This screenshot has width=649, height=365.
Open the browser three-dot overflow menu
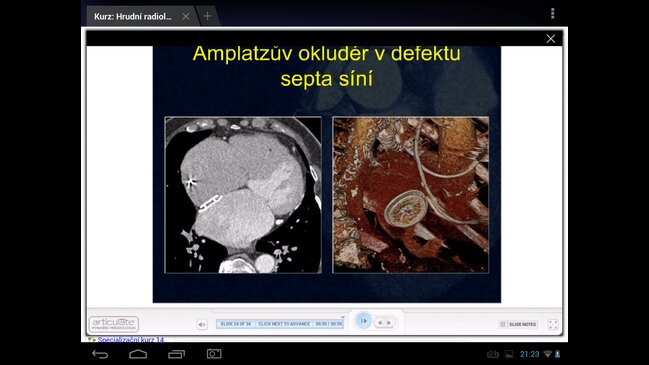coord(552,14)
